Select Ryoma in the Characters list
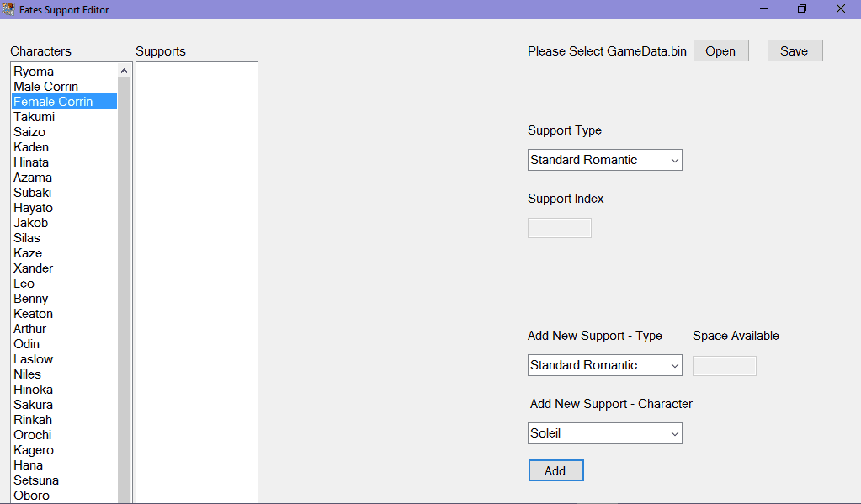Viewport: 861px width, 504px height. [64, 72]
